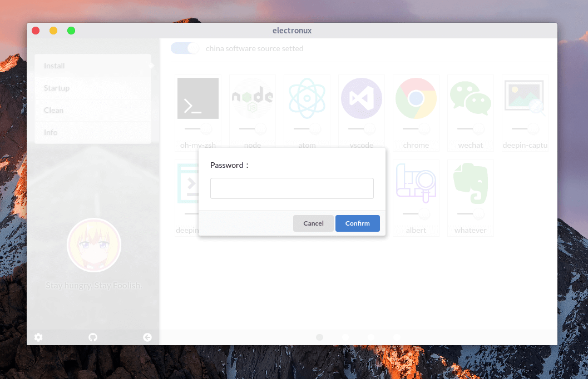Toggle the albert install switch
This screenshot has width=588, height=379.
click(416, 214)
